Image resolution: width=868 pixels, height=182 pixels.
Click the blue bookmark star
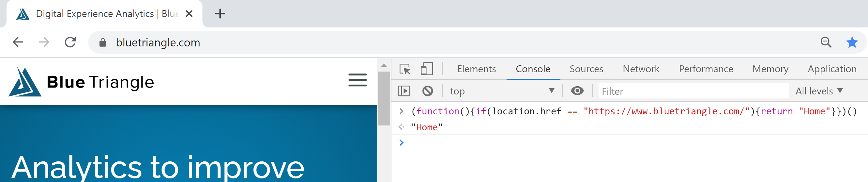pos(852,42)
